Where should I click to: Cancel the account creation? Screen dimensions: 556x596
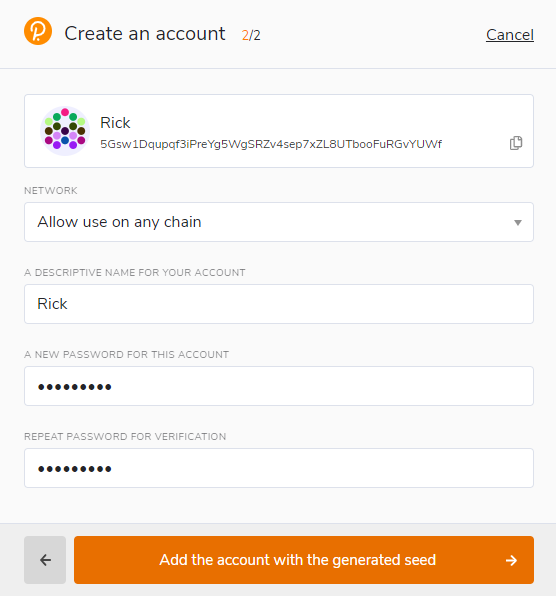(x=510, y=35)
